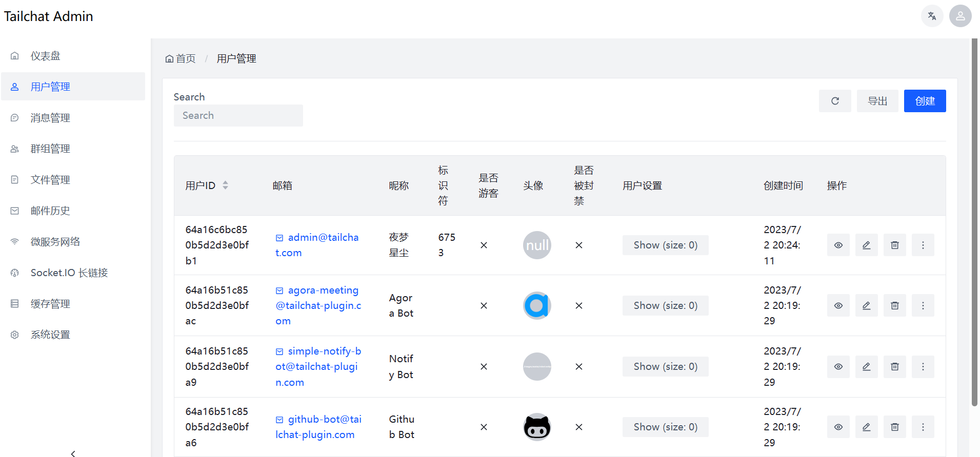
Task: Click the blue 创建 button
Action: pyautogui.click(x=924, y=101)
